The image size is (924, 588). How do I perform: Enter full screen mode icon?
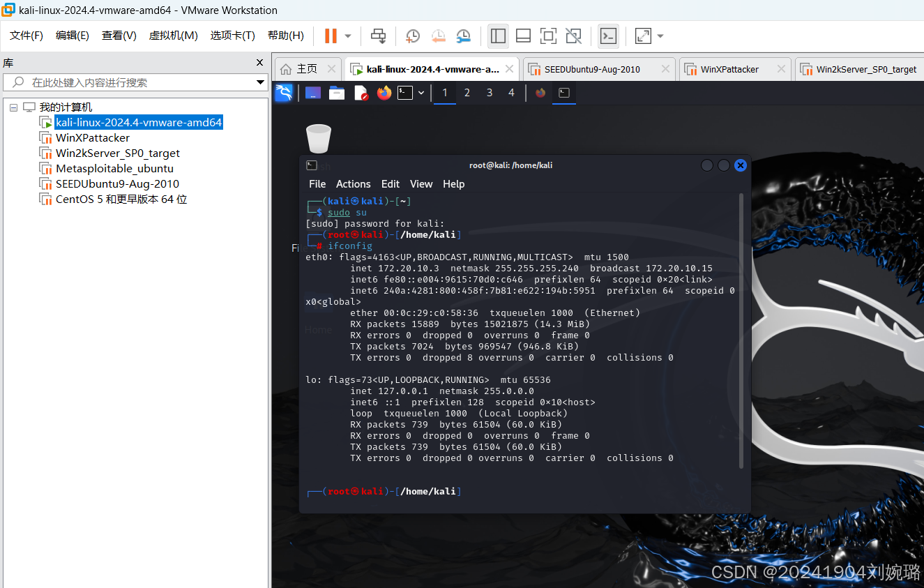(548, 36)
